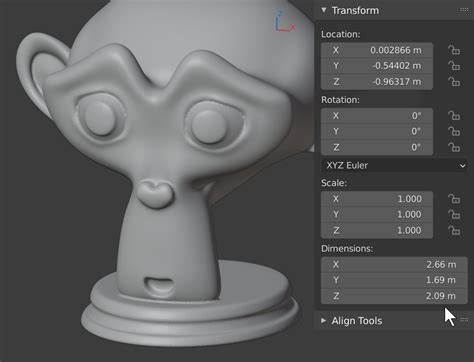Click the Scale Z field
Screen dimensions: 474x362
pos(377,230)
